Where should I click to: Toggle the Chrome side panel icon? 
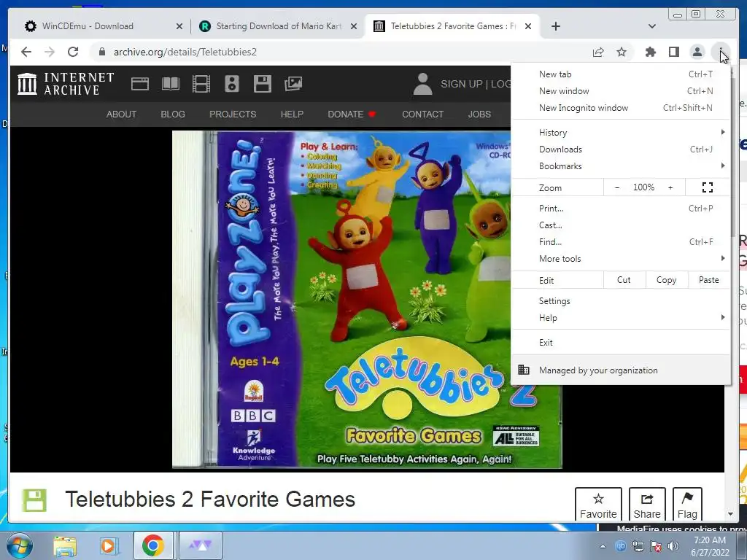coord(673,52)
